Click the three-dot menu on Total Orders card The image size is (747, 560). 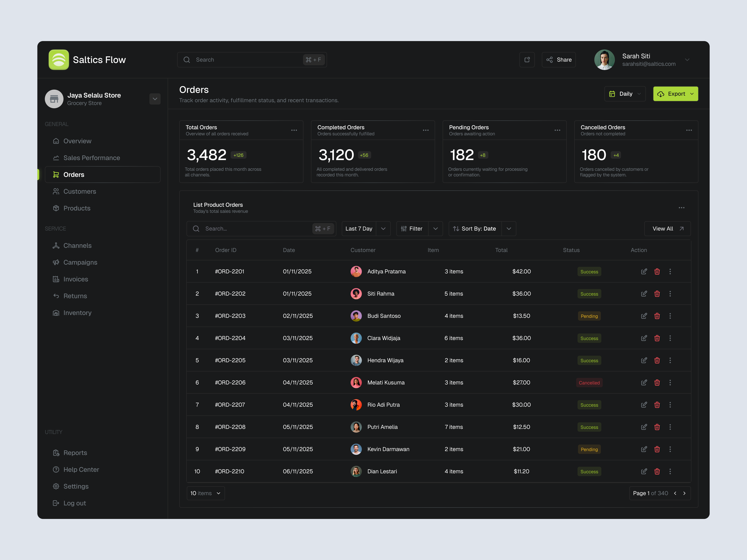click(294, 130)
